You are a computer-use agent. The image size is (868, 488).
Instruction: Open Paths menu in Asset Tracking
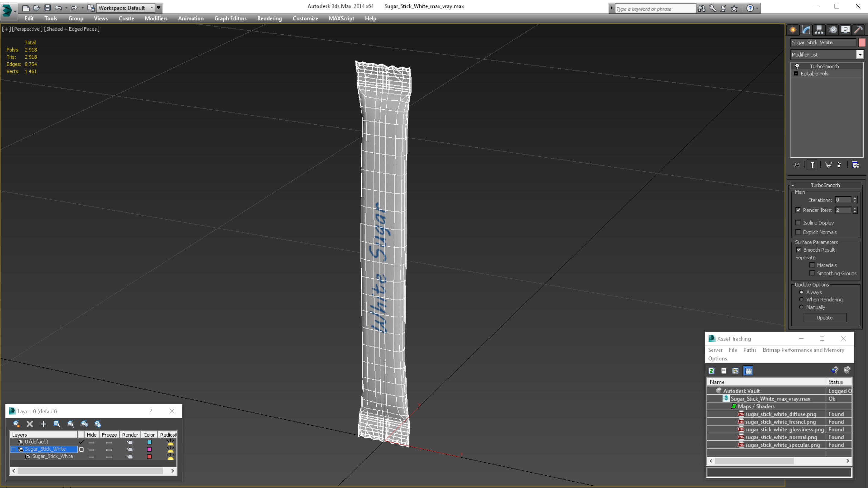[x=750, y=350]
